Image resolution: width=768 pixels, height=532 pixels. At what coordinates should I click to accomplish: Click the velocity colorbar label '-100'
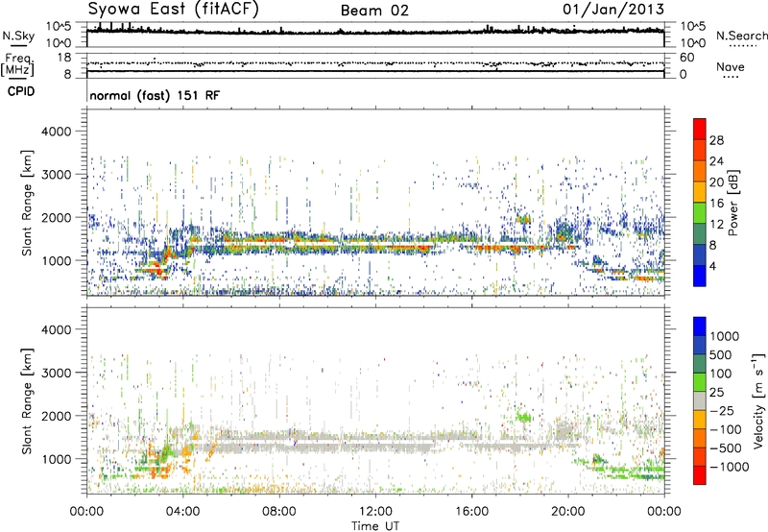coord(726,429)
